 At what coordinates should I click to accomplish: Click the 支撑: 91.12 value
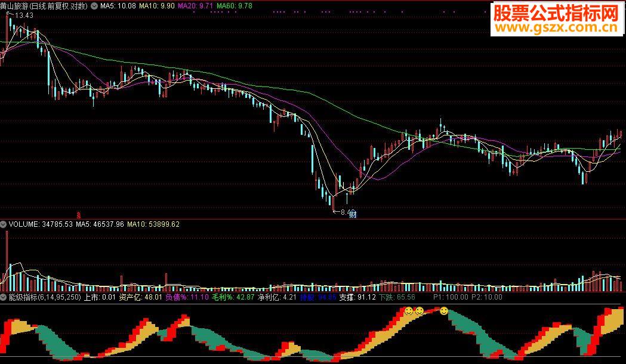click(357, 297)
